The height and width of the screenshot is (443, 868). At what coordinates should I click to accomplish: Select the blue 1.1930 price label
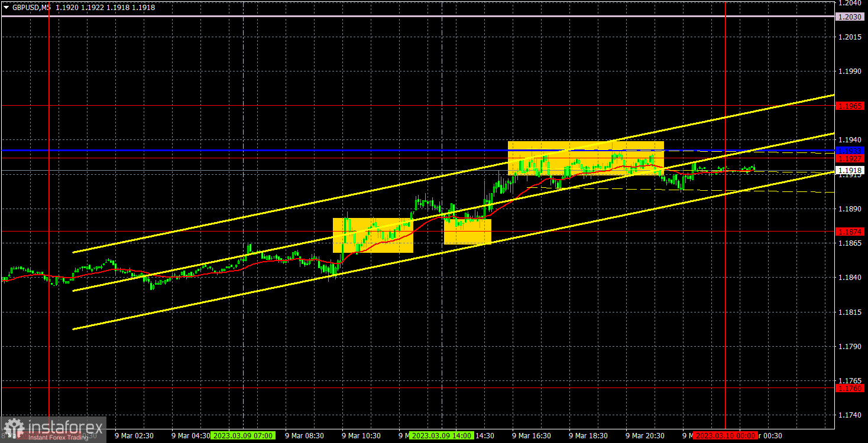850,151
